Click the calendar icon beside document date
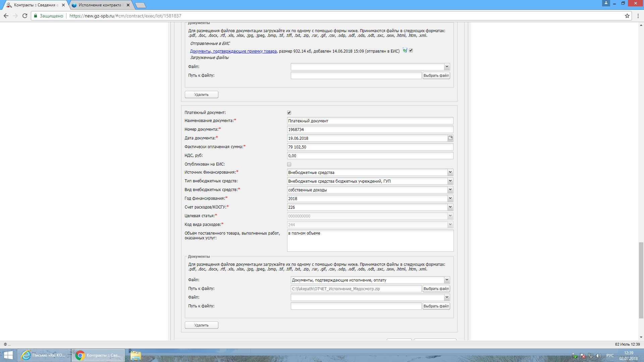Image resolution: width=644 pixels, height=362 pixels. (450, 138)
